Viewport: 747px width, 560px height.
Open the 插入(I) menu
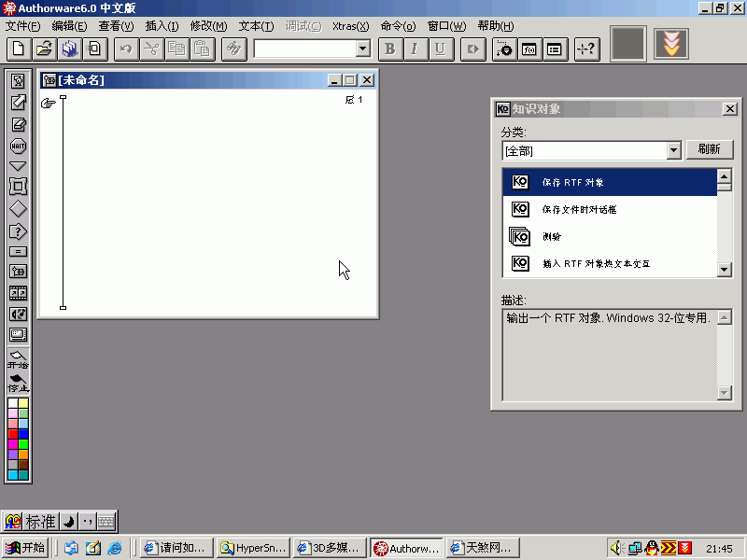tap(162, 26)
